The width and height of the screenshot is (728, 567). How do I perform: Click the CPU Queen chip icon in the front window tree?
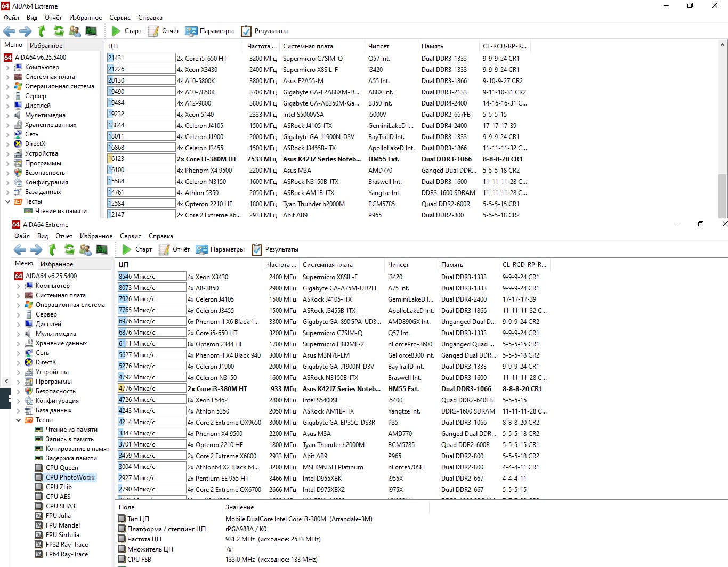coord(39,468)
